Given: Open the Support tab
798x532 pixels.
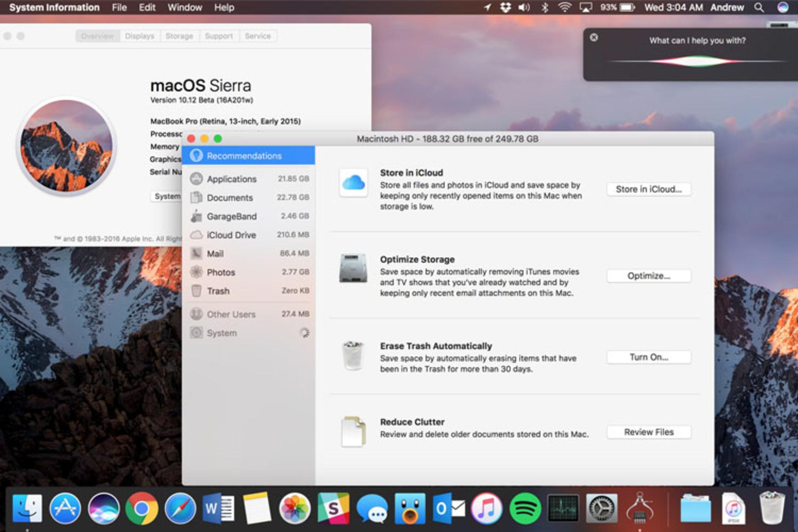Looking at the screenshot, I should click(x=219, y=36).
